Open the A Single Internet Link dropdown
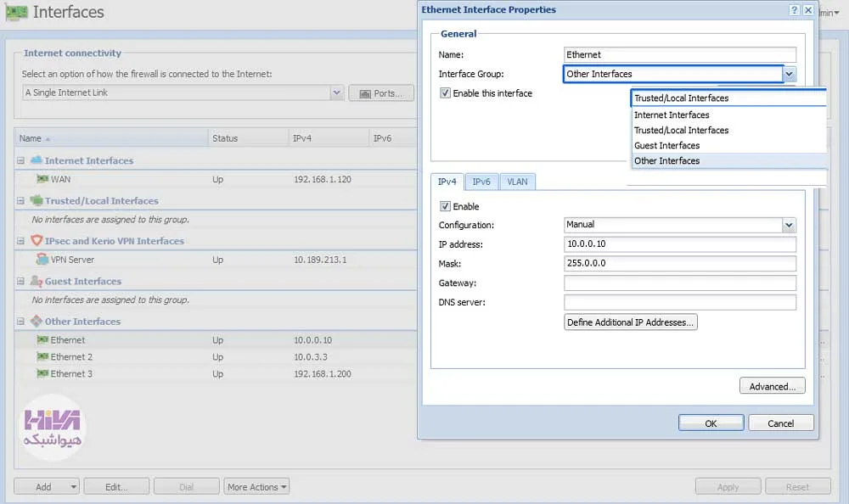849x504 pixels. point(337,92)
